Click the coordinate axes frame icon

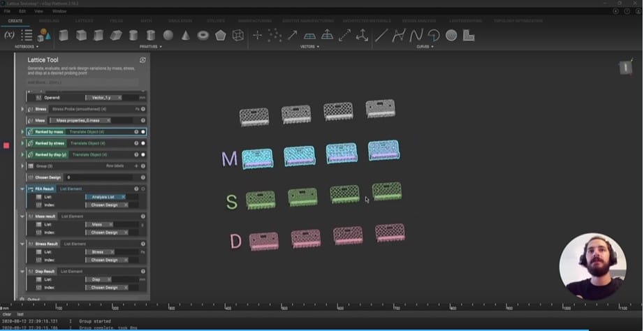362,36
